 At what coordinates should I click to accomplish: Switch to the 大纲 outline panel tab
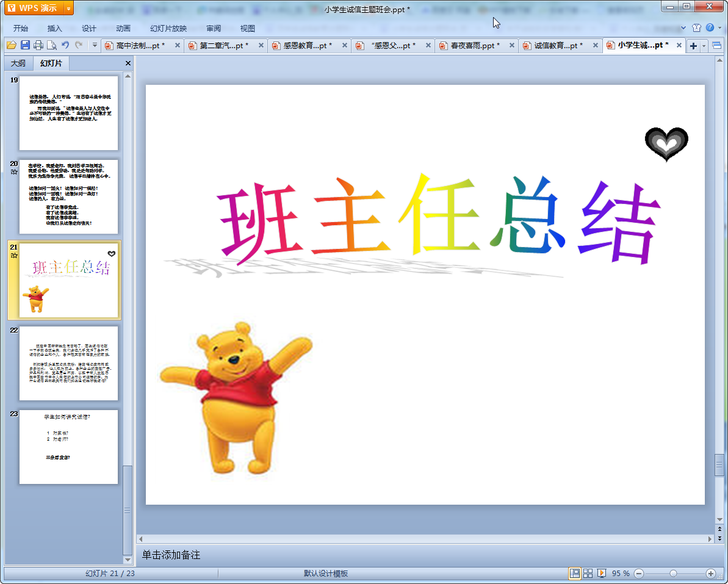[x=18, y=63]
